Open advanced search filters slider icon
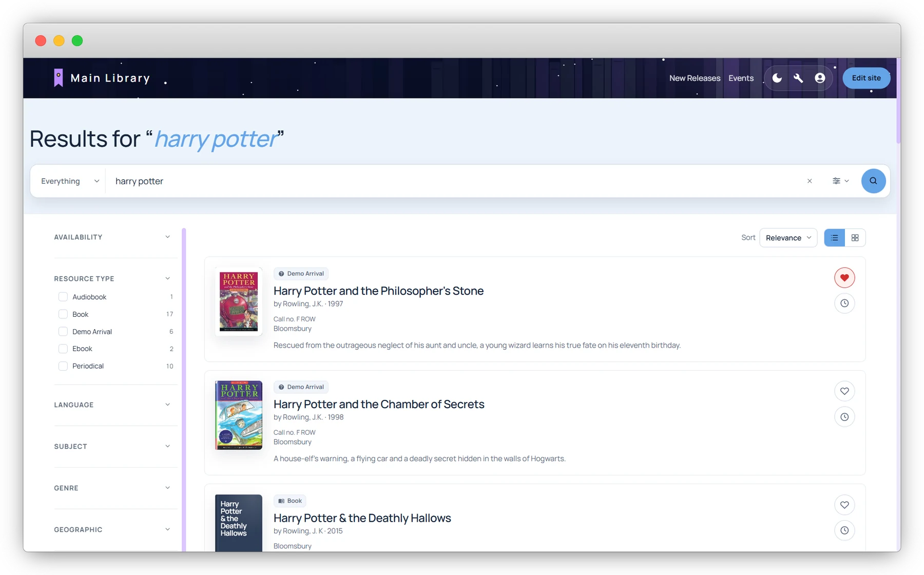This screenshot has width=924, height=575. [840, 181]
